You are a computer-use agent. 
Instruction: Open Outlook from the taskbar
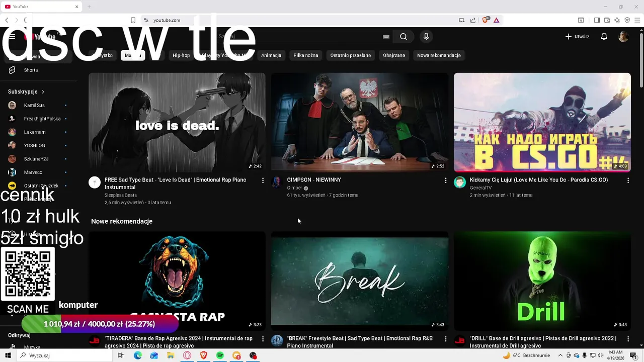(x=154, y=355)
